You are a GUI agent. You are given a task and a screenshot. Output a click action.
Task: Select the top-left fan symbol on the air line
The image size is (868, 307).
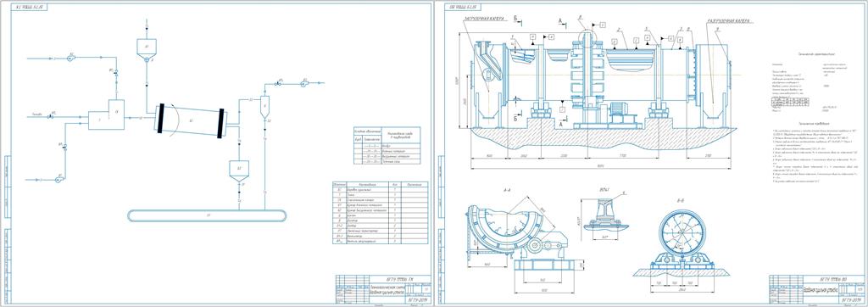pos(71,57)
